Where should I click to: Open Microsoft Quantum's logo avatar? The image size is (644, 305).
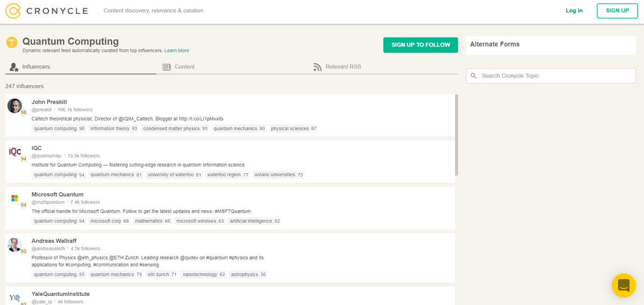tap(14, 198)
